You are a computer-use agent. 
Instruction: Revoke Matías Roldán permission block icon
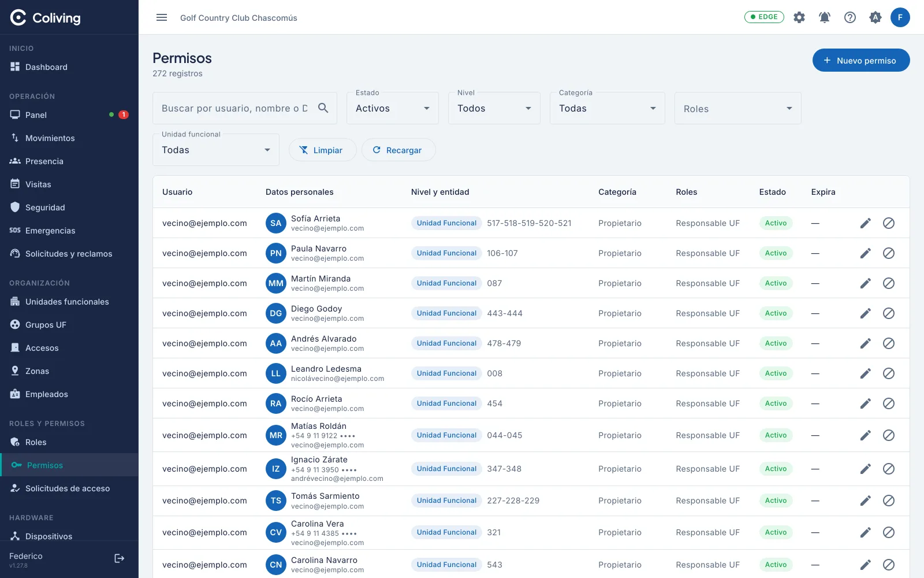[889, 435]
